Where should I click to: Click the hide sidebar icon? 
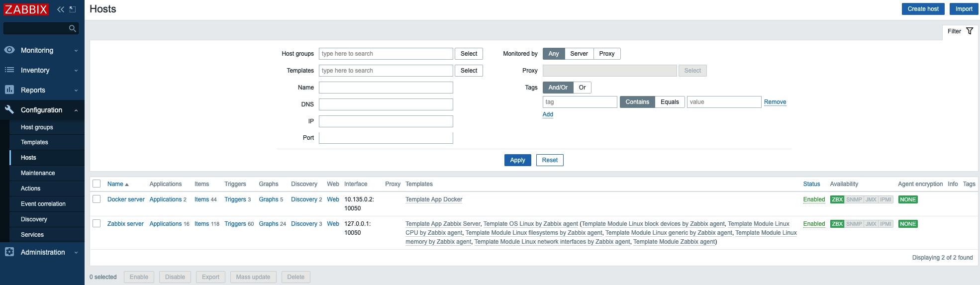[73, 9]
